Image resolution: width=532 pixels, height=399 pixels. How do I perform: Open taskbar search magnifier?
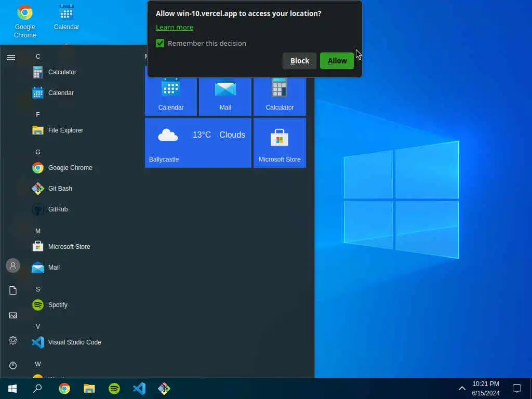[x=37, y=389]
